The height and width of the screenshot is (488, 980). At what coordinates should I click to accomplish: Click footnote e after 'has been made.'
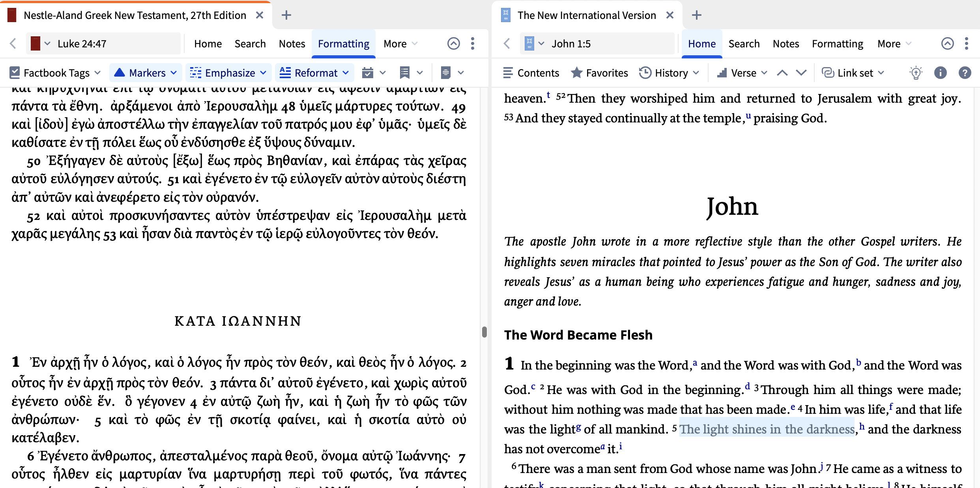coord(793,407)
